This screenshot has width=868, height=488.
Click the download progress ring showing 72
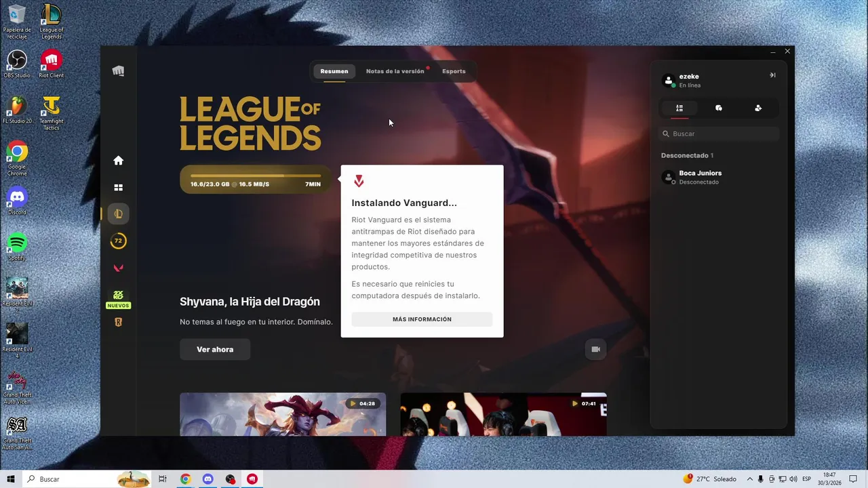point(118,241)
